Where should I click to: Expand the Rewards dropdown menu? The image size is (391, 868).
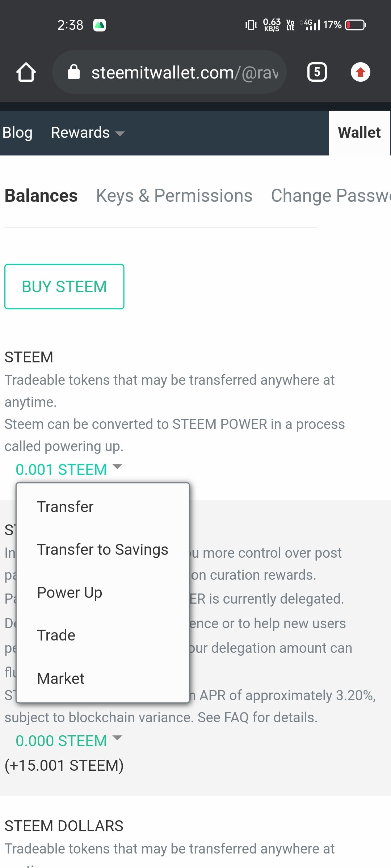click(x=88, y=133)
